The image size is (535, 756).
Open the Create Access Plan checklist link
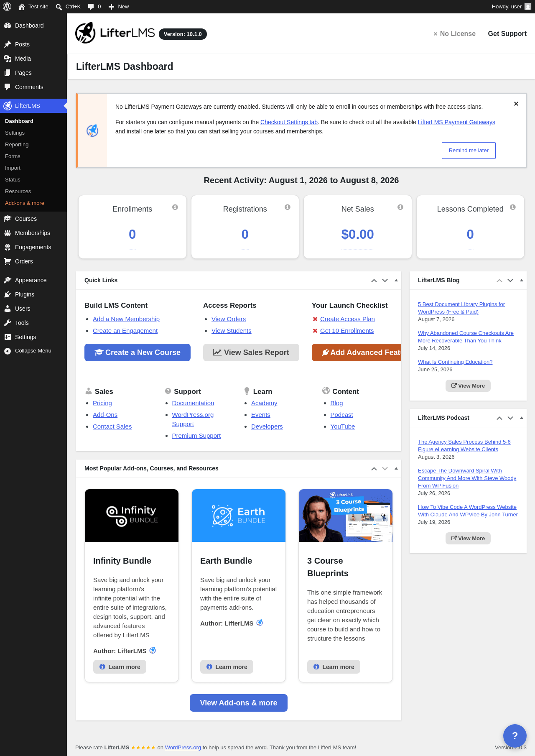pos(347,319)
